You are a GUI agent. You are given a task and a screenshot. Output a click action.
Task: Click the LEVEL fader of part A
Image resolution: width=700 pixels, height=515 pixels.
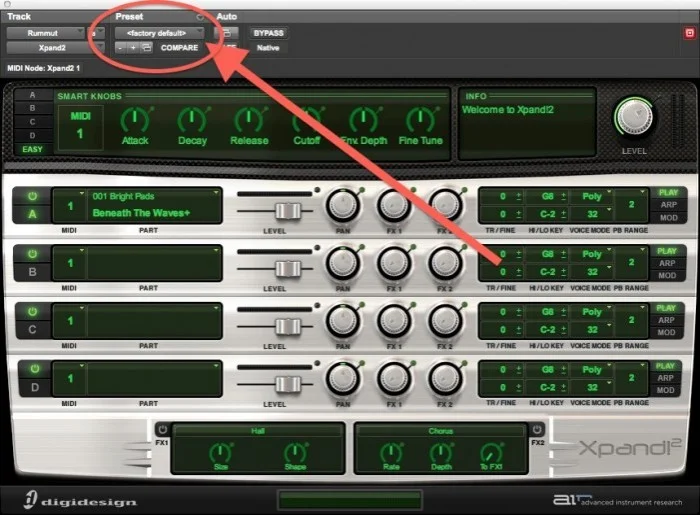[288, 211]
